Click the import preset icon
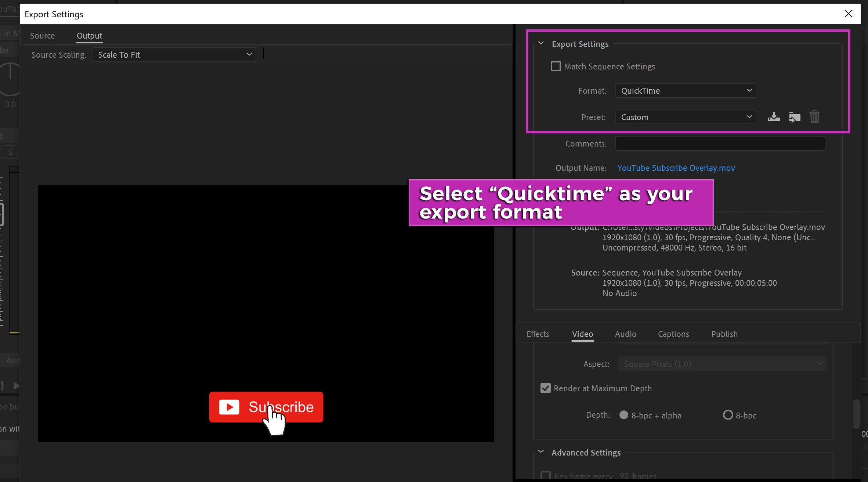This screenshot has width=868, height=482. (x=795, y=117)
